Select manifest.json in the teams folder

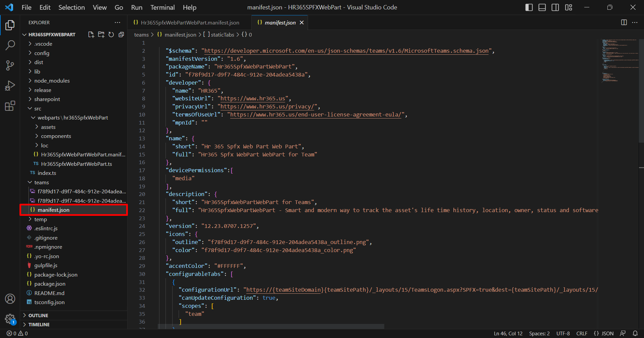tap(74, 210)
